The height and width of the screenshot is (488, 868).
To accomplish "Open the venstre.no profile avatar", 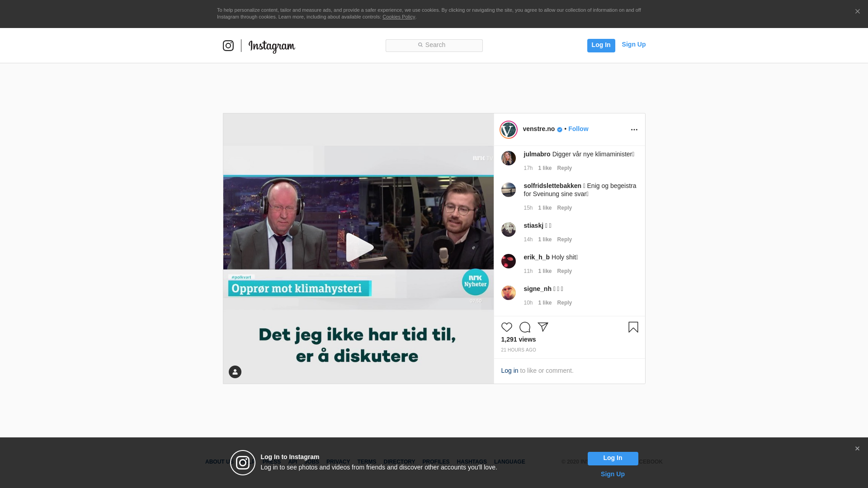I will [x=509, y=130].
